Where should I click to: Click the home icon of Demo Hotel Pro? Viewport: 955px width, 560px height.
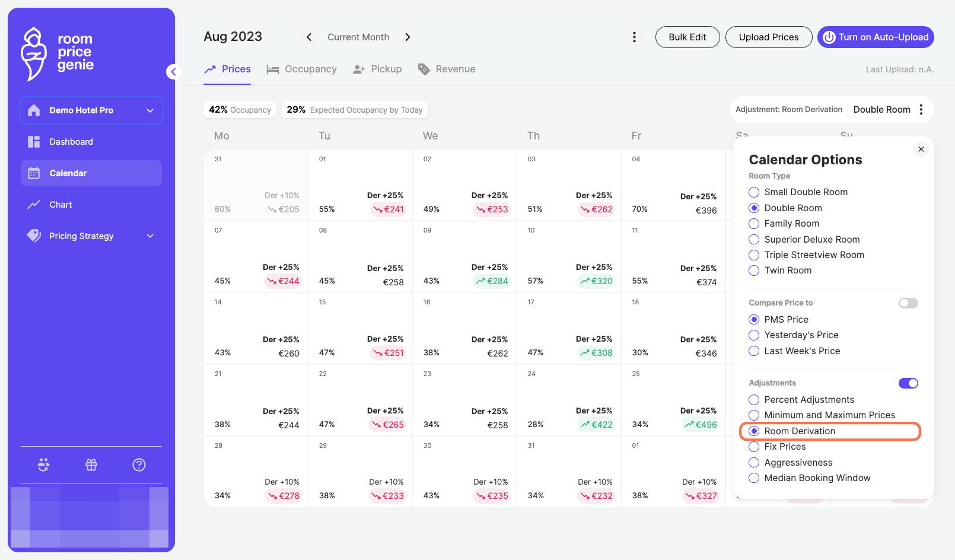[x=34, y=110]
